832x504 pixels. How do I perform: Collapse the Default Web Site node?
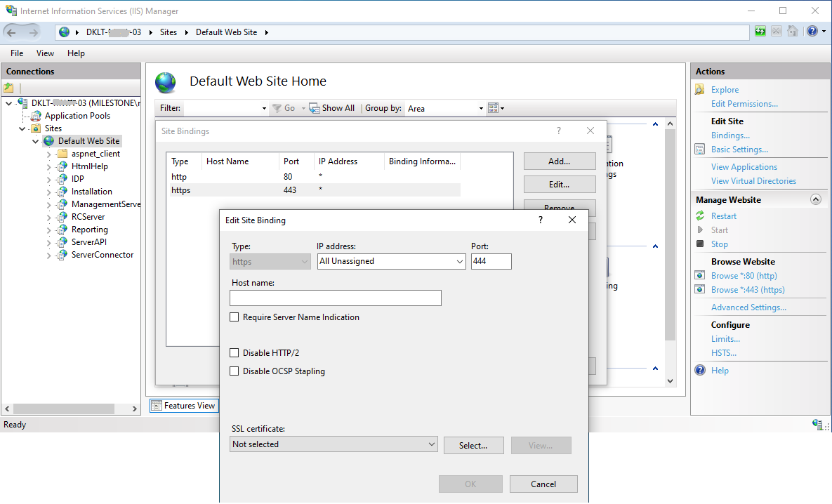point(35,141)
